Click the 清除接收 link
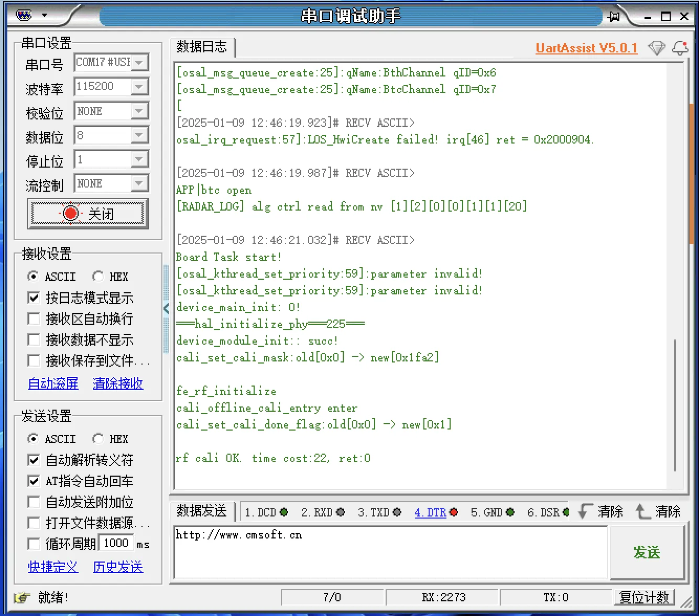Screen dimensions: 699x616 coord(118,383)
